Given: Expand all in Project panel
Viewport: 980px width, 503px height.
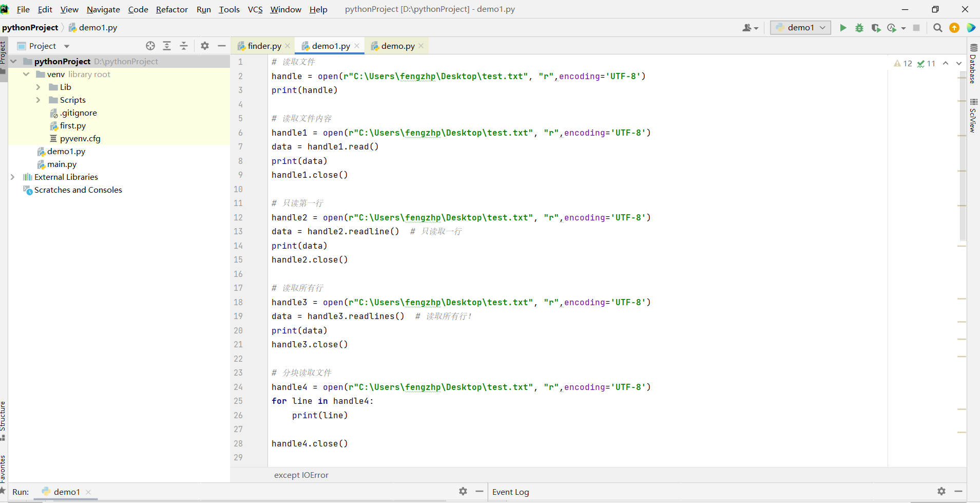Looking at the screenshot, I should click(x=167, y=46).
